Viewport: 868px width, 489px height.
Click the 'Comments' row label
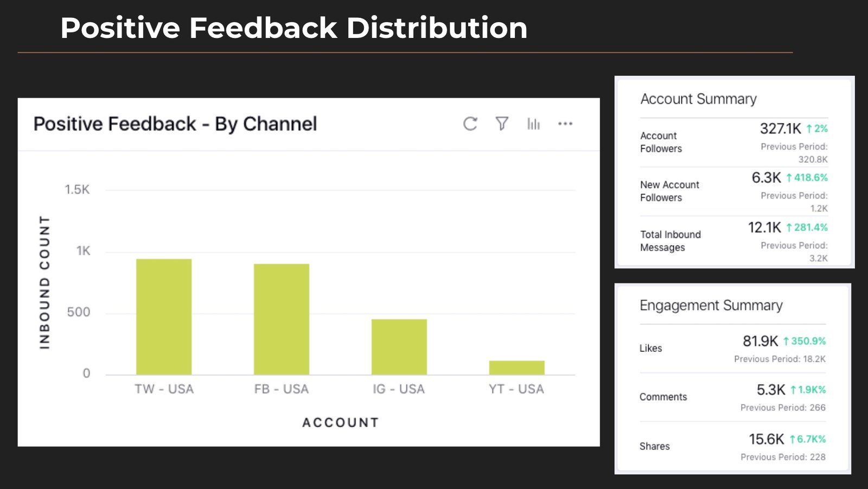pos(663,397)
